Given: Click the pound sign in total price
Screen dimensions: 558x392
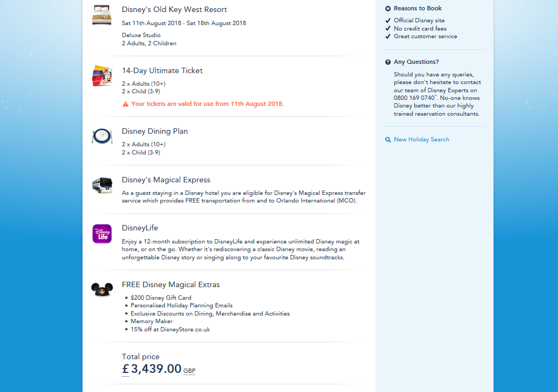Looking at the screenshot, I should pos(126,369).
